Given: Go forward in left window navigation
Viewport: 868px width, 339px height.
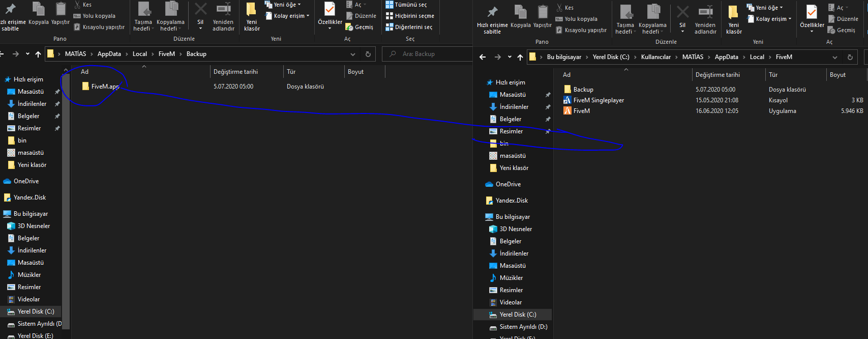Looking at the screenshot, I should click(x=16, y=54).
